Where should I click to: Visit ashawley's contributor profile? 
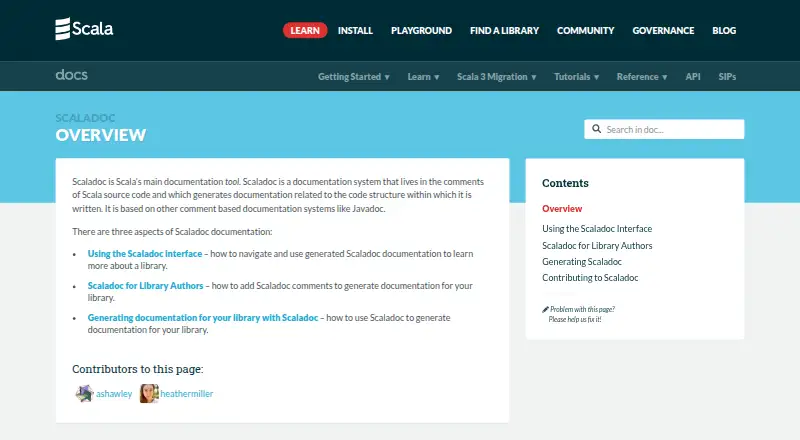pos(114,394)
